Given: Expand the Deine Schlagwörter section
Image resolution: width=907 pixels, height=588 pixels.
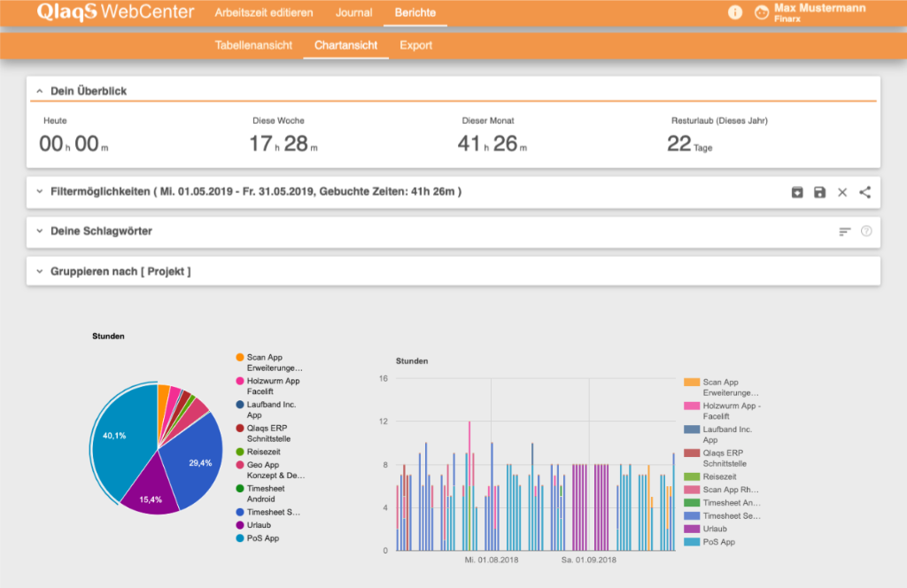Looking at the screenshot, I should point(39,231).
